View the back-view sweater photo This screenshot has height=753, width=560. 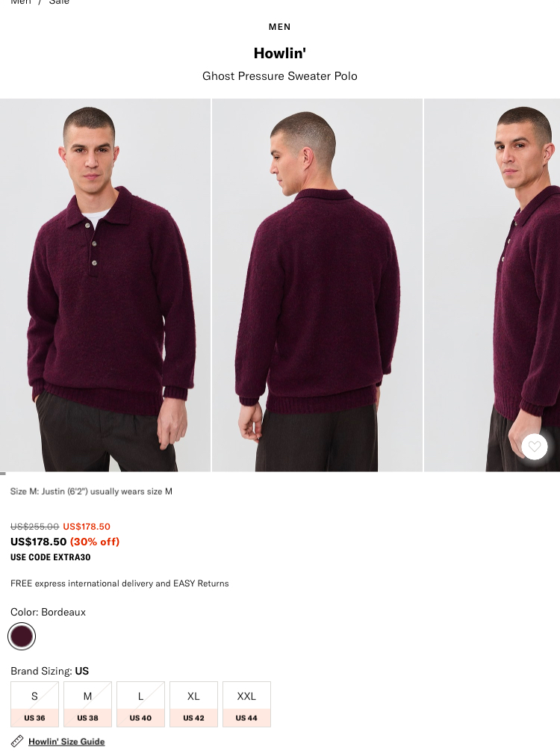click(x=317, y=285)
